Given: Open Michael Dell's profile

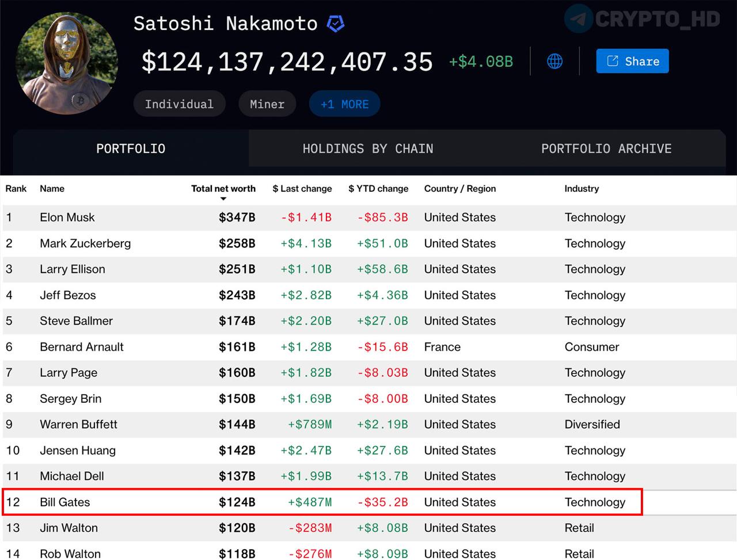Looking at the screenshot, I should 72,477.
